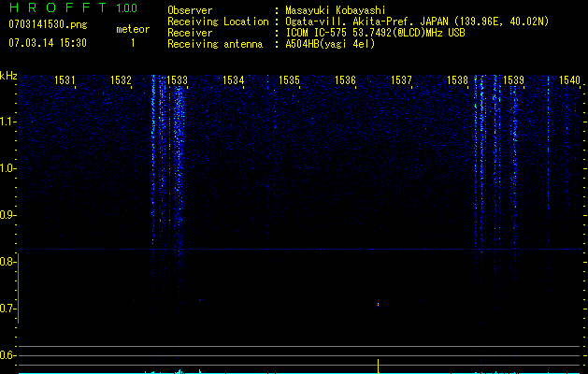The image size is (588, 374).
Task: Click the 'meteor' counter label
Action: click(133, 29)
